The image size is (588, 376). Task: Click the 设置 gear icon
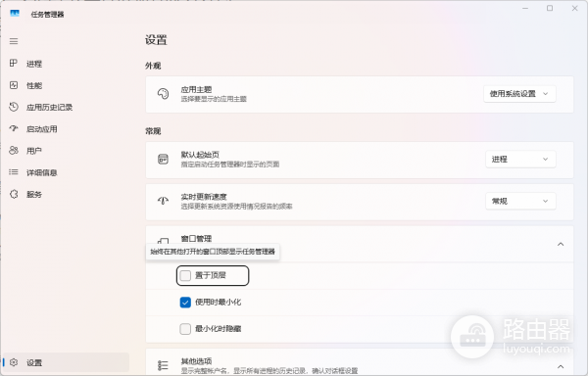(14, 362)
